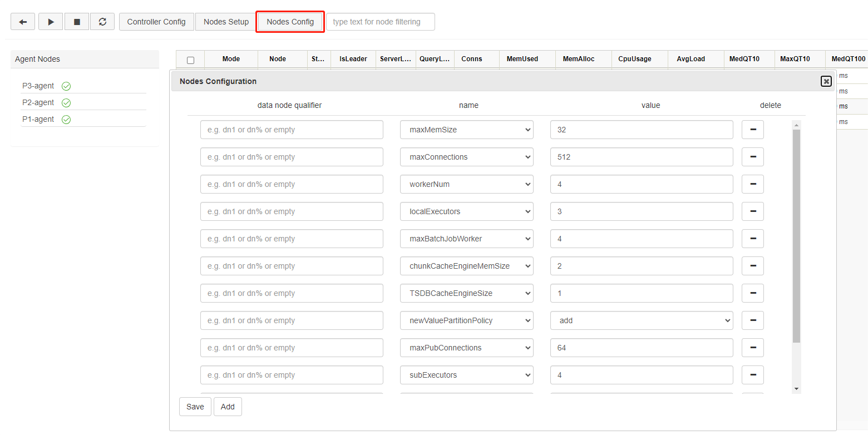This screenshot has height=435, width=868.
Task: Remove the workerNum configuration row
Action: tap(753, 184)
